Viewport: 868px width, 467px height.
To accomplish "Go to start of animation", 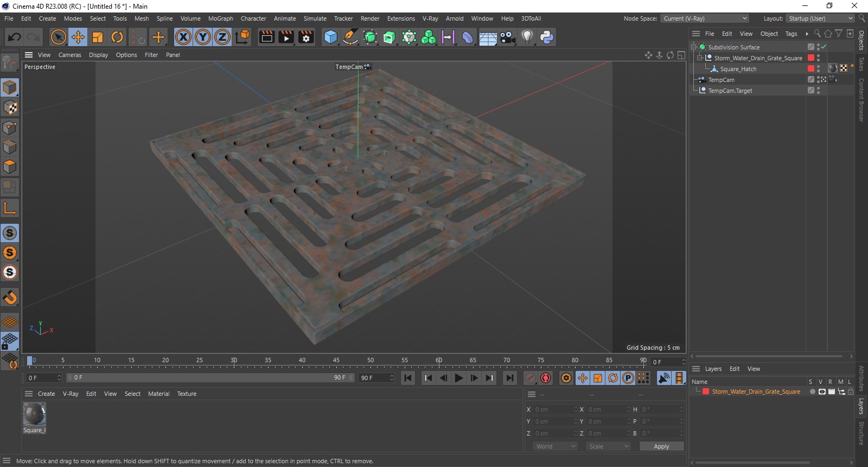I will coord(409,378).
